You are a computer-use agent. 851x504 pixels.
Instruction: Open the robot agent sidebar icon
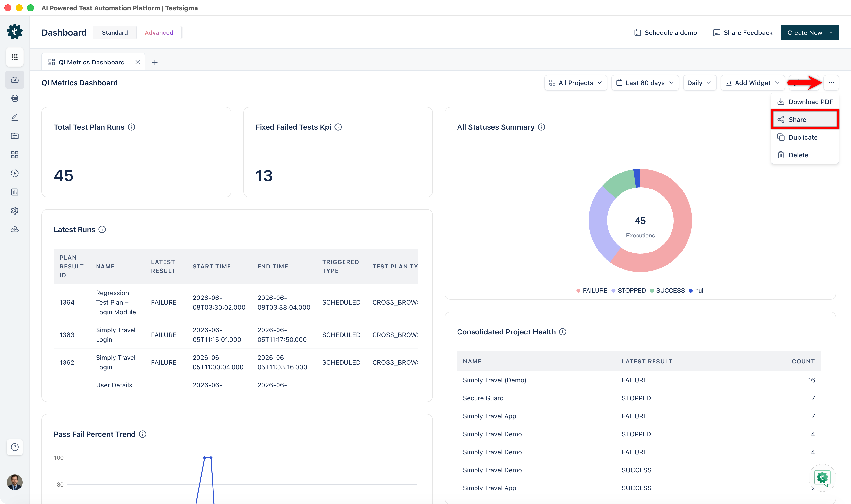(x=15, y=98)
